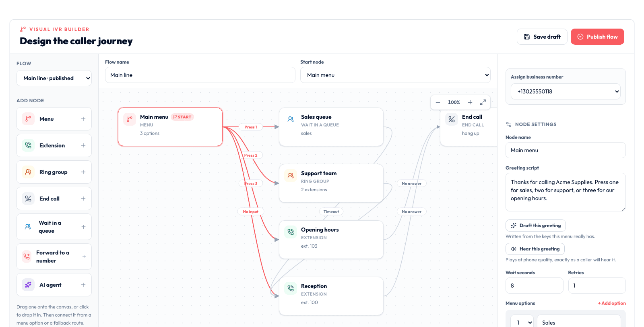Click the Support team ring group icon
The height and width of the screenshot is (327, 644).
coord(291,176)
